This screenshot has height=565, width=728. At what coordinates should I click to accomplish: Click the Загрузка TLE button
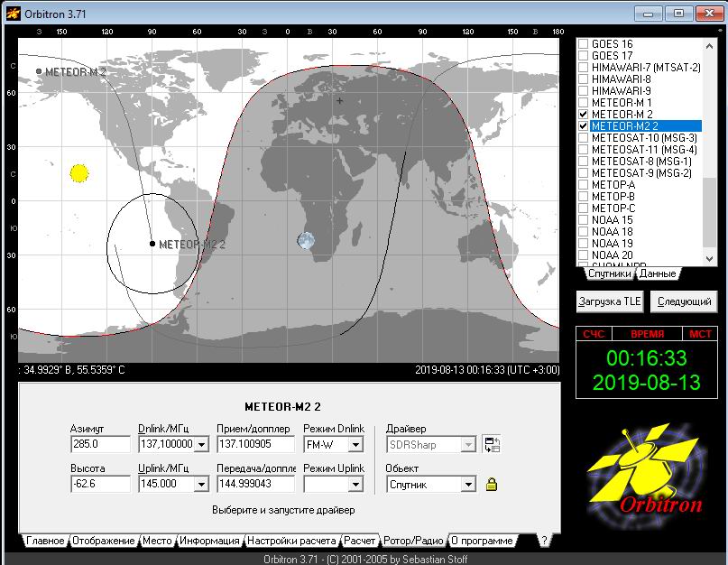[x=609, y=301]
